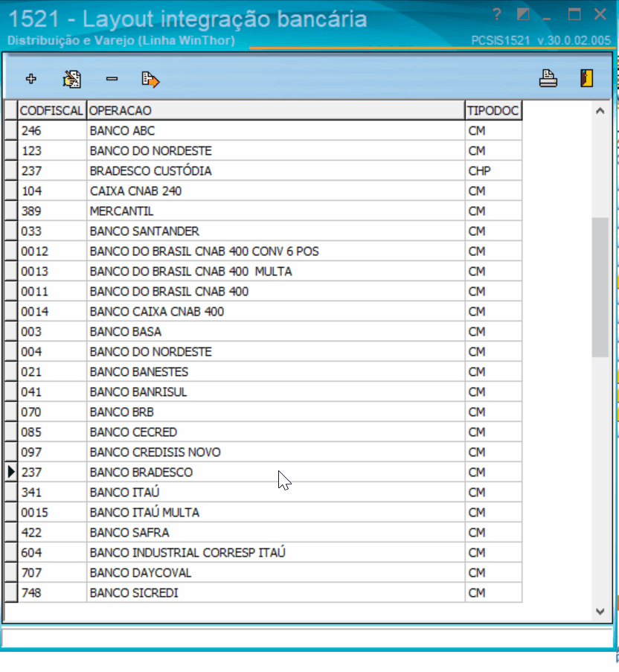Select the BANCO SICREDI row
Screen dimensions: 619x672
pos(263,593)
